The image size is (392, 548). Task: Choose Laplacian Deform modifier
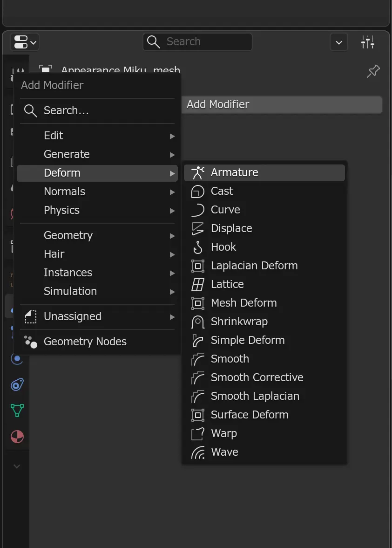tap(264, 266)
